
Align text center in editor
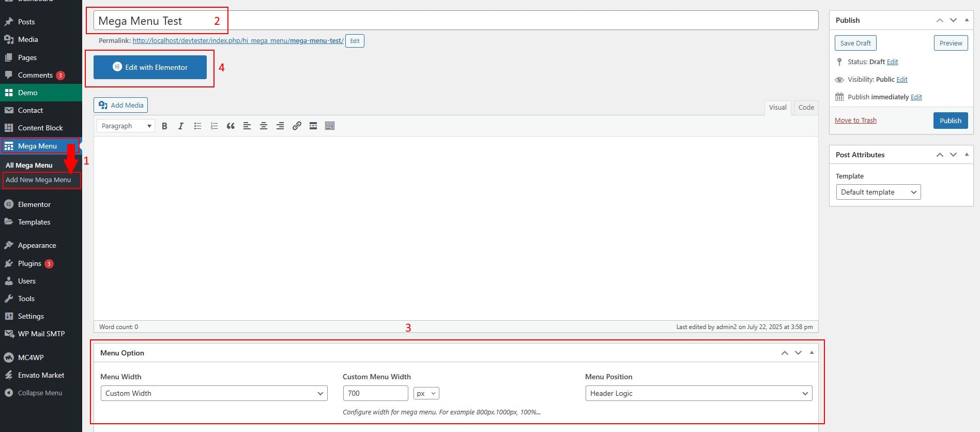pos(264,126)
